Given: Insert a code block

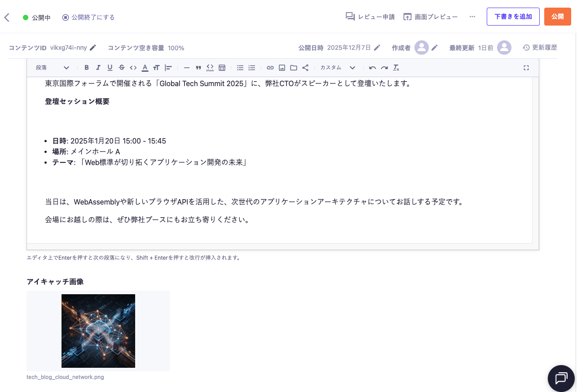Looking at the screenshot, I should coord(210,68).
